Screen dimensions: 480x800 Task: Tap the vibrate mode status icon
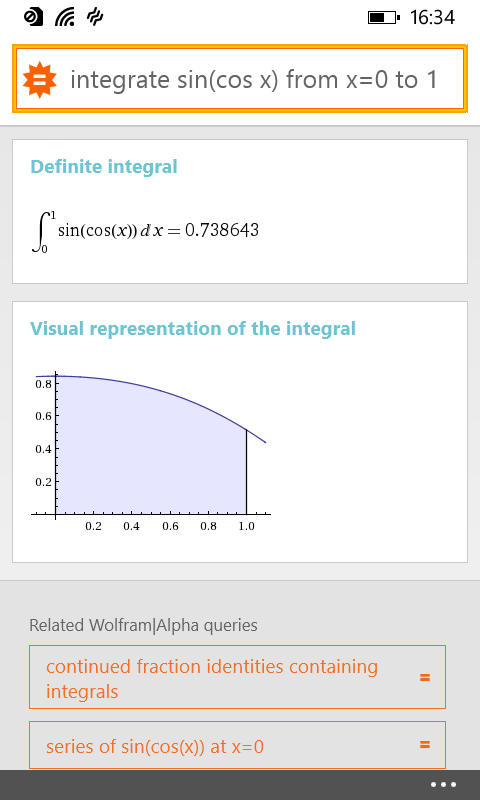point(95,18)
